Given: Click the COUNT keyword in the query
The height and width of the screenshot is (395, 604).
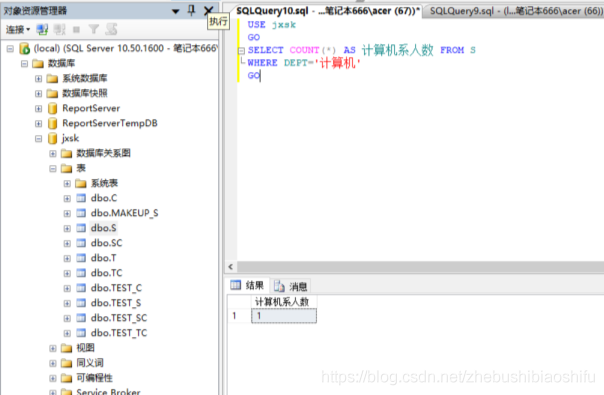Looking at the screenshot, I should (x=304, y=50).
